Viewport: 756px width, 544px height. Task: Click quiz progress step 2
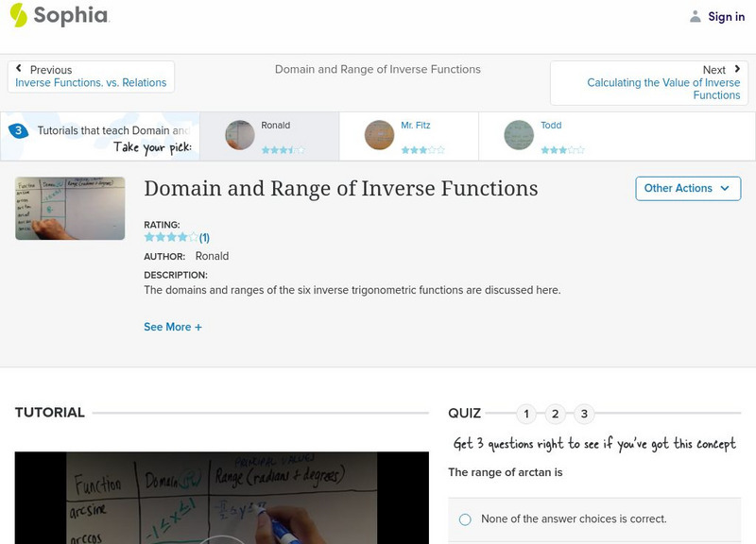pos(556,413)
